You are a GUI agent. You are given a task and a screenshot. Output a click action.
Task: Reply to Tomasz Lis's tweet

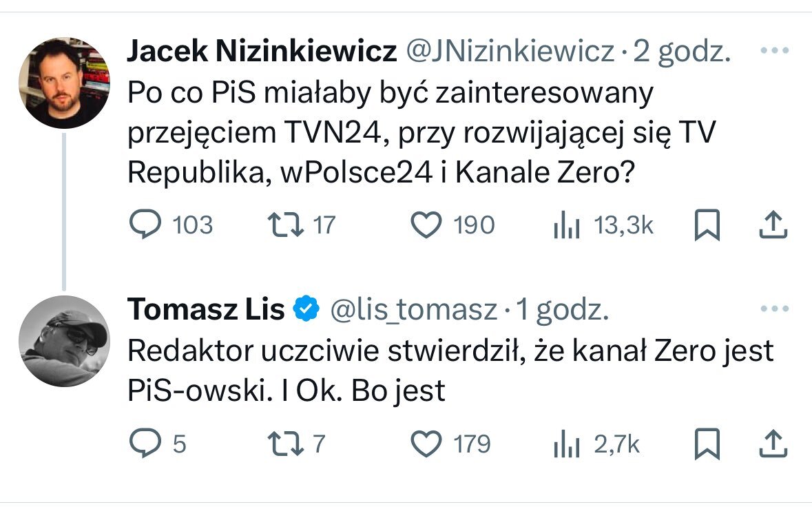146,444
